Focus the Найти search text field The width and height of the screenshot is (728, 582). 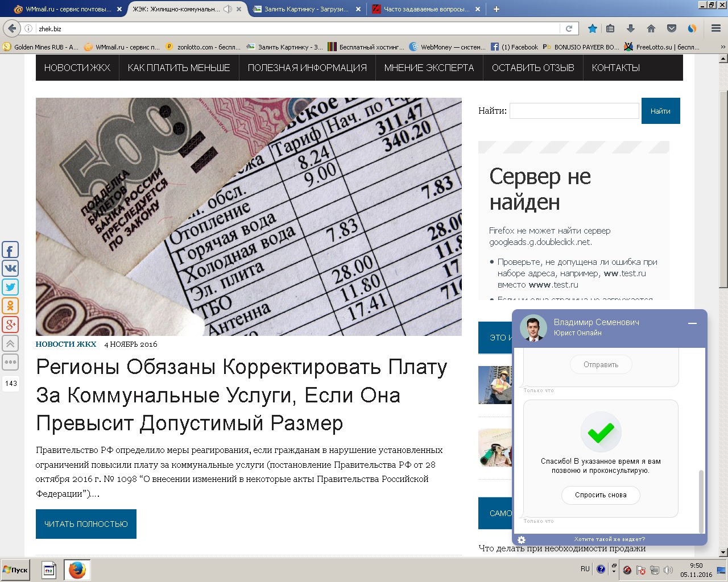pyautogui.click(x=574, y=111)
